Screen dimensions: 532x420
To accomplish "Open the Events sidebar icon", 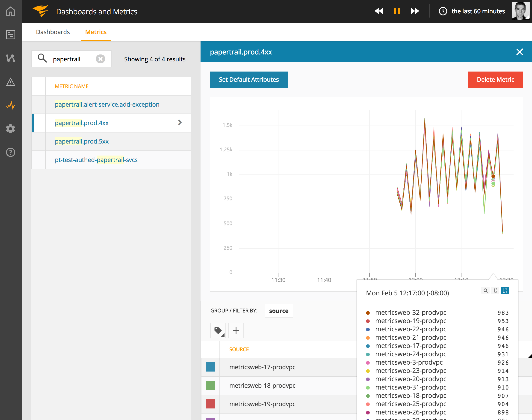I will pyautogui.click(x=11, y=58).
